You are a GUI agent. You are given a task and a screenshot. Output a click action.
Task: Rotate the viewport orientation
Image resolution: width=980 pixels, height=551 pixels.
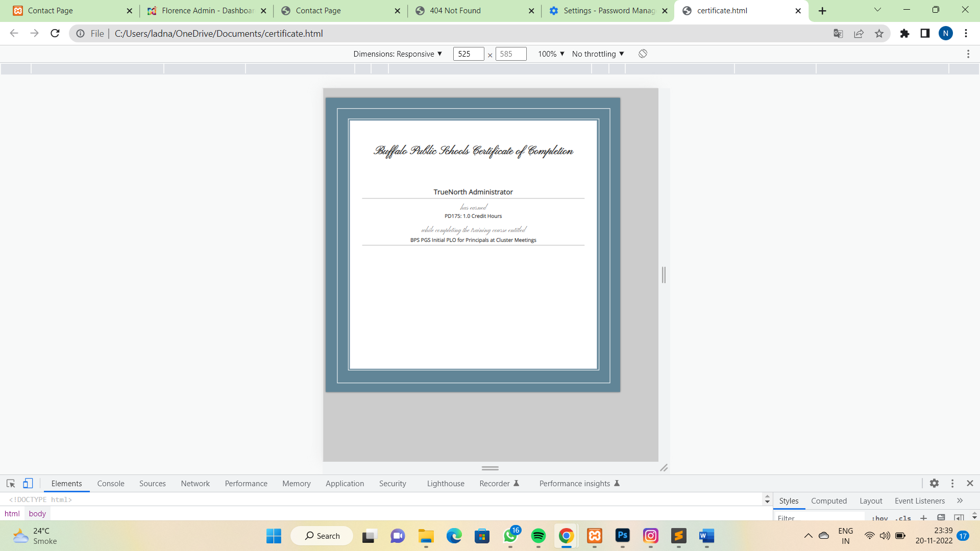coord(643,54)
